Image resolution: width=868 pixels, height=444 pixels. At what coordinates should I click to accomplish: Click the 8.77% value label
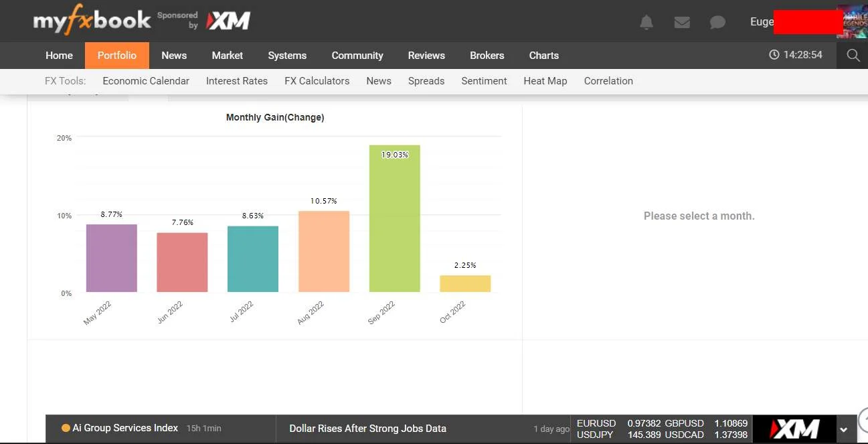[x=112, y=214]
